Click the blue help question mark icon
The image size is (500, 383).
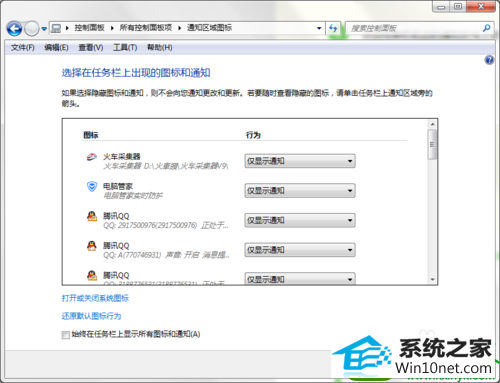tap(489, 60)
